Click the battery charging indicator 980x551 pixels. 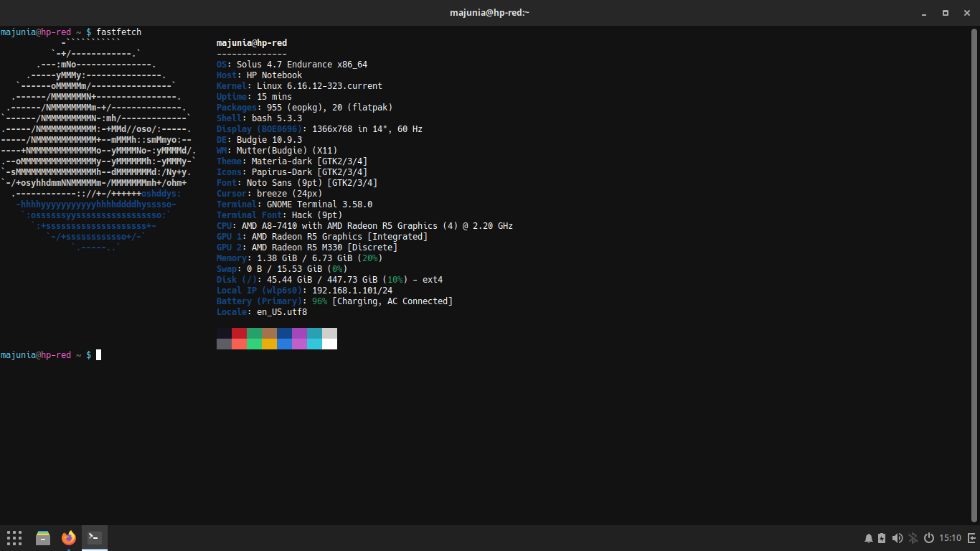[x=882, y=538]
